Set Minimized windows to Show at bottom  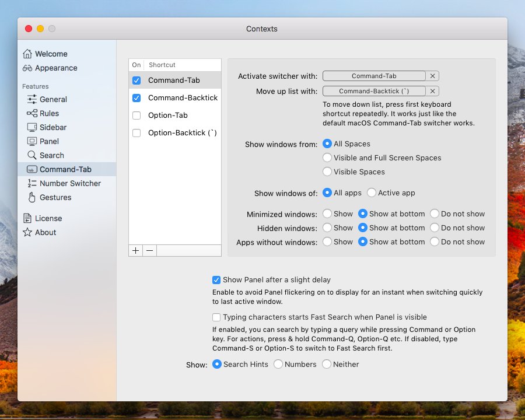click(363, 213)
